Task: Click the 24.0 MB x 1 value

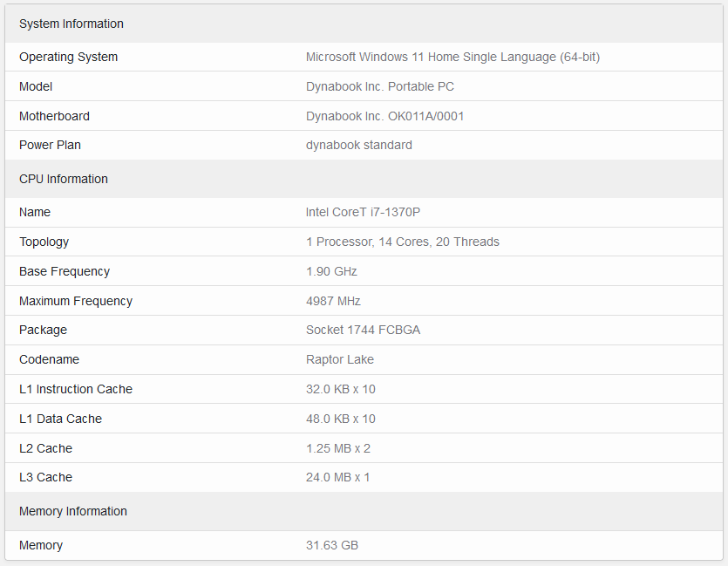Action: [x=338, y=478]
